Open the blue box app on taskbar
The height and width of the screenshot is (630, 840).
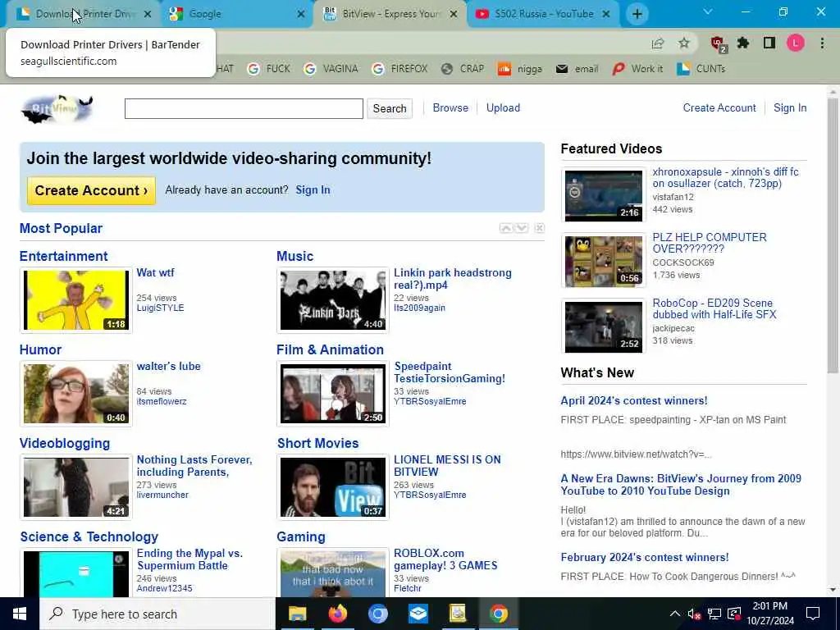418,614
